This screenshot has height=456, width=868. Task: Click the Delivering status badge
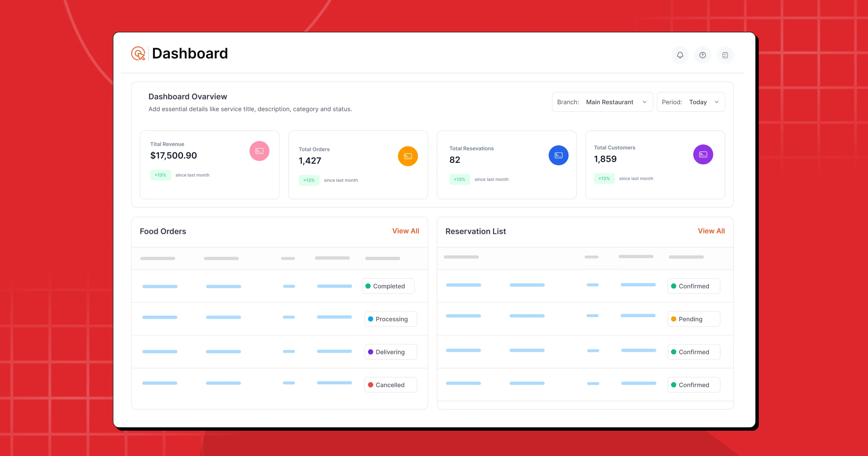pyautogui.click(x=391, y=352)
